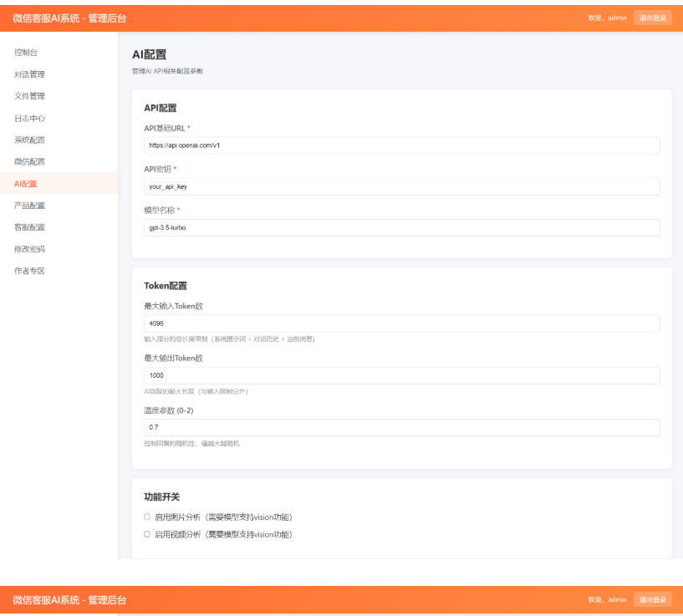Click the bottom 退出登录 logout button
Screen dimensions: 683x616
(651, 599)
